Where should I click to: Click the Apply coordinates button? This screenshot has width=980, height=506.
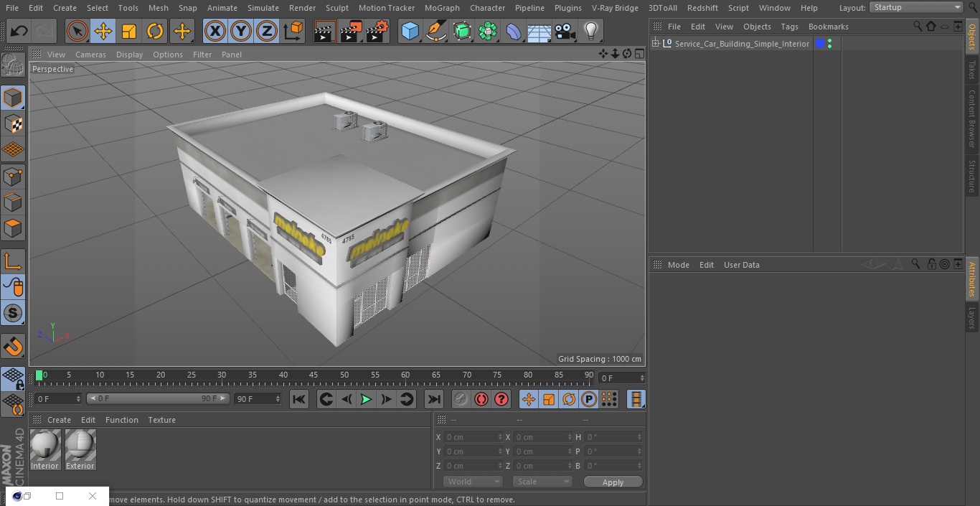tap(613, 482)
